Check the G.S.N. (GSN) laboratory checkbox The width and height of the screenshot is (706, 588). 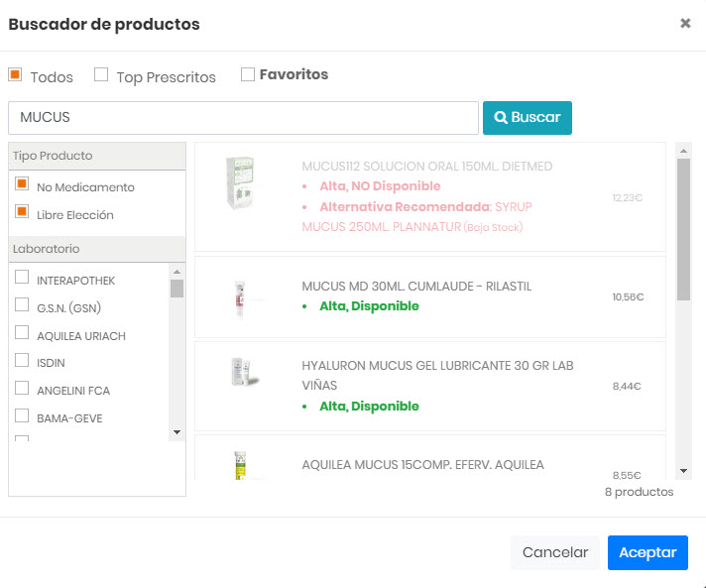pyautogui.click(x=22, y=304)
